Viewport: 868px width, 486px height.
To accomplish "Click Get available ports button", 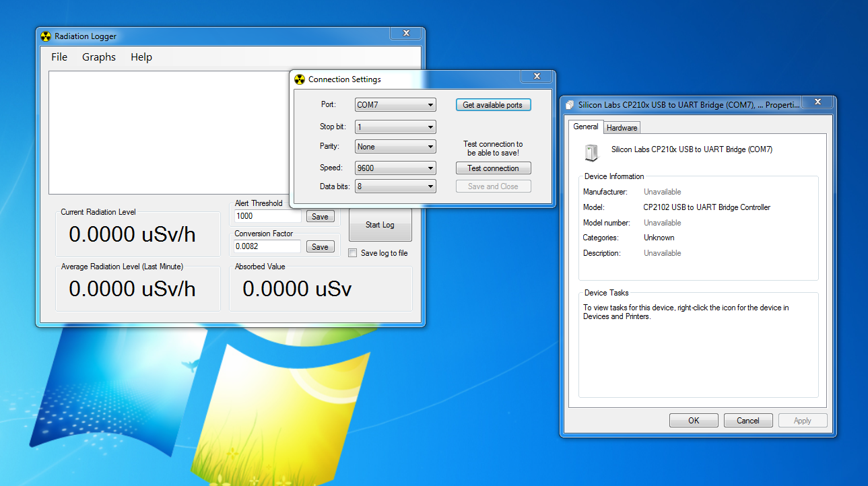I will coord(493,105).
